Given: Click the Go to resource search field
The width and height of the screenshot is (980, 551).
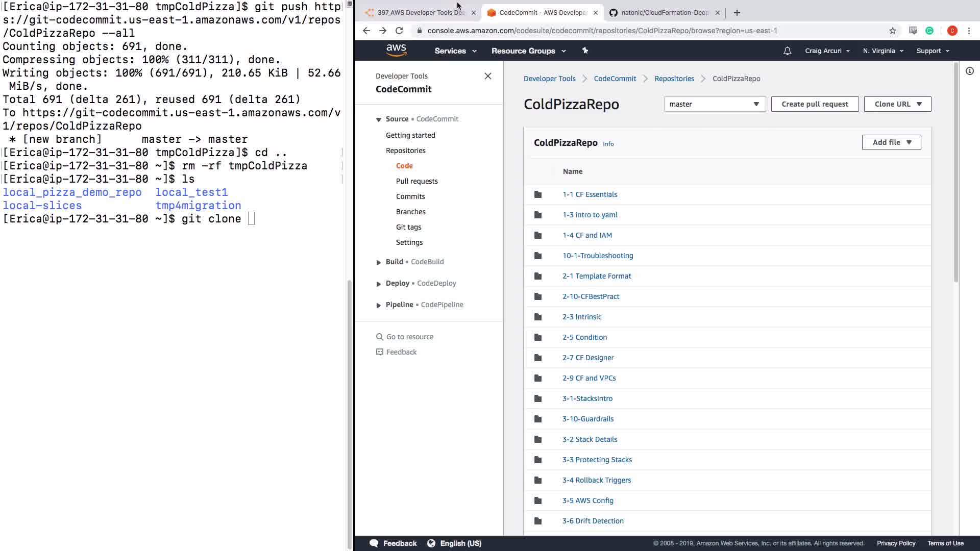Looking at the screenshot, I should click(x=409, y=337).
